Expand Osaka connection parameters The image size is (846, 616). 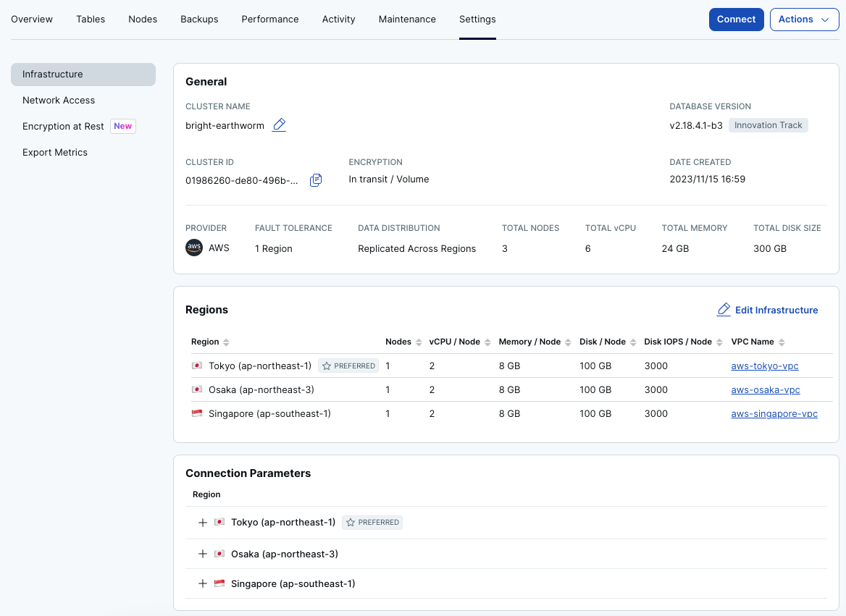(202, 554)
